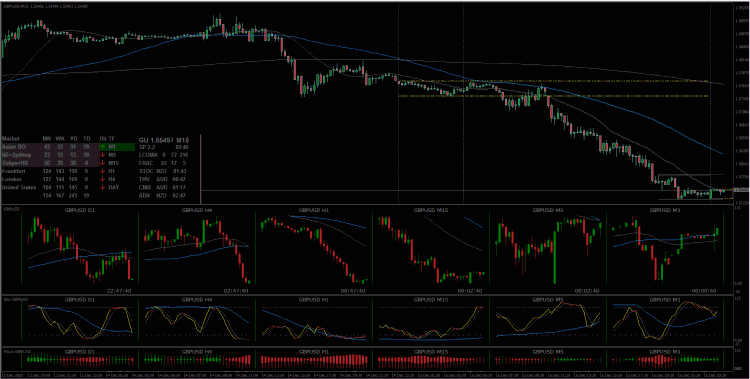This screenshot has height=379, width=750.
Task: Open the GBPUSD D1 mini candlestick chart
Action: click(78, 250)
